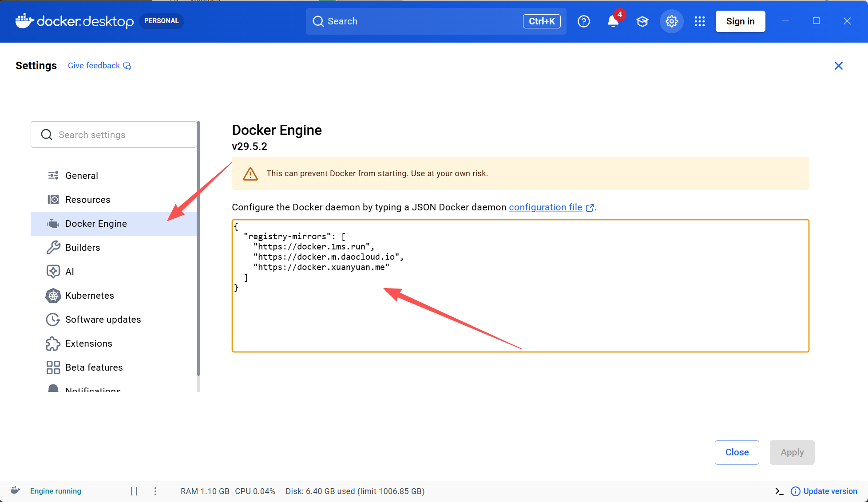
Task: Minimize the Docker Desktop window
Action: [x=785, y=21]
